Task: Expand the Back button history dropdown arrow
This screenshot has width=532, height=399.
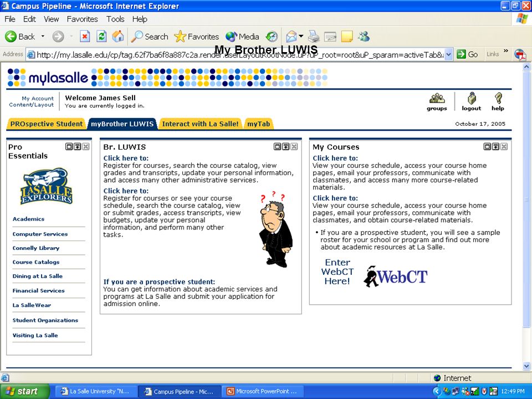Action: pos(43,37)
